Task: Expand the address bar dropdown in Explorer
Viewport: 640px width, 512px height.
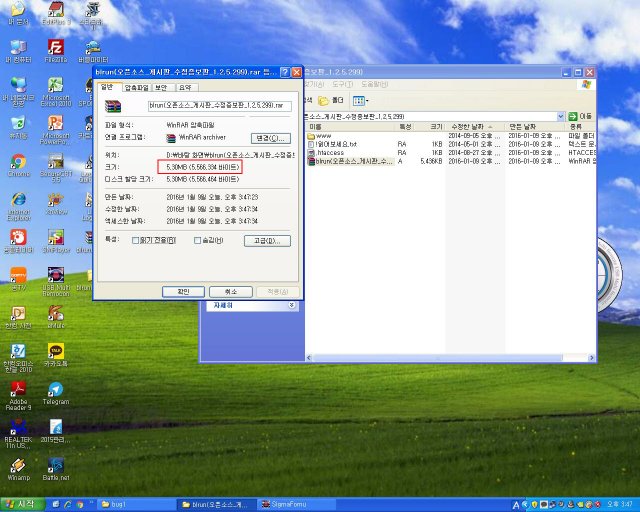Action: [560, 116]
